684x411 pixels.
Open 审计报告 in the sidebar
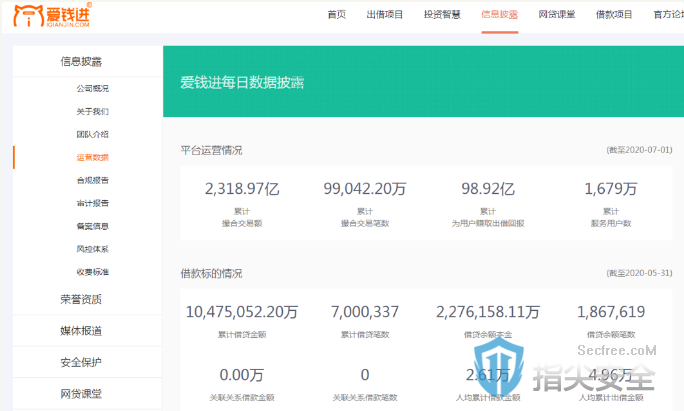92,203
